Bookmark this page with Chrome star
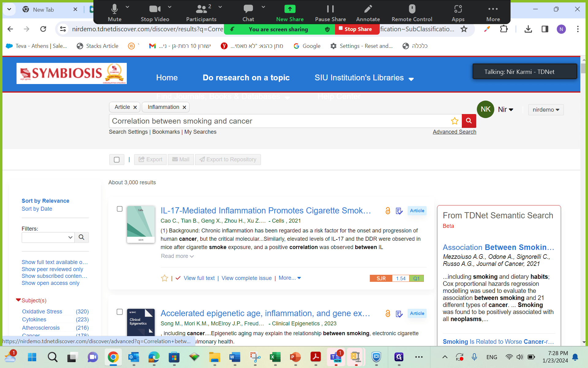 464,29
